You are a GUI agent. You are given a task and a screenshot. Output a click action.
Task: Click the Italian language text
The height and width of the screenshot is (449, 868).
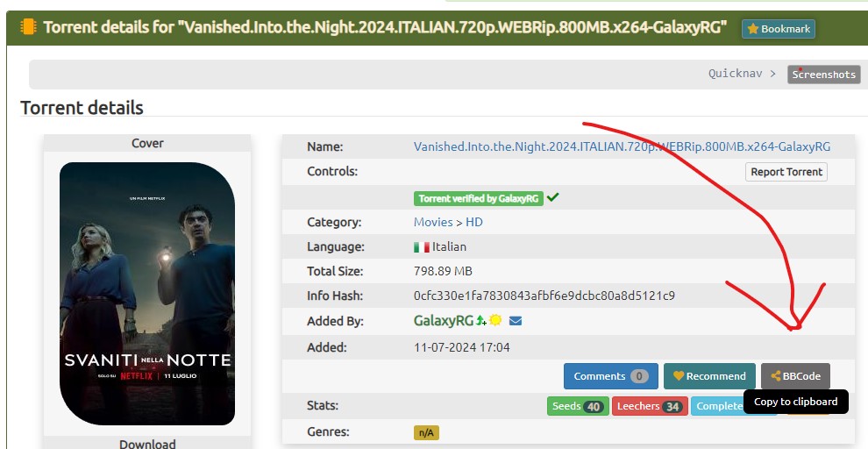click(x=449, y=247)
